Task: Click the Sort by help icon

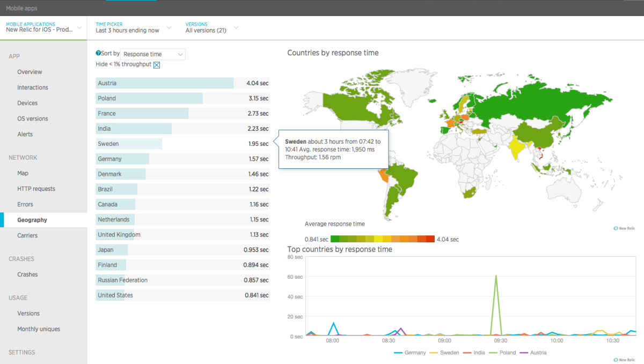Action: coord(98,54)
